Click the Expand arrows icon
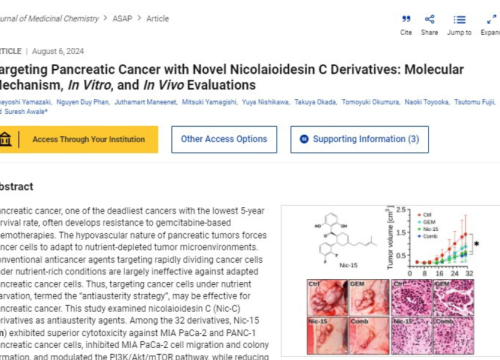Image resolution: width=500 pixels, height=360 pixels. [491, 19]
